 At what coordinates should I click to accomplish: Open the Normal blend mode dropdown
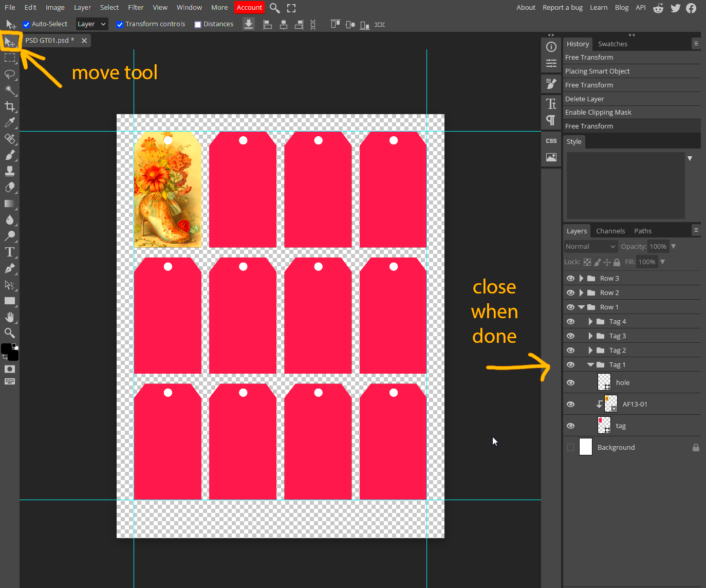[590, 247]
